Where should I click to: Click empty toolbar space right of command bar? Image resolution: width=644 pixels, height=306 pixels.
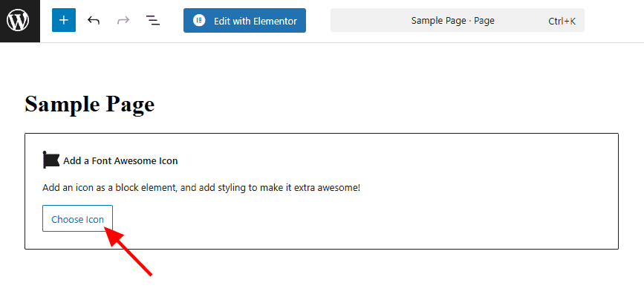point(613,21)
